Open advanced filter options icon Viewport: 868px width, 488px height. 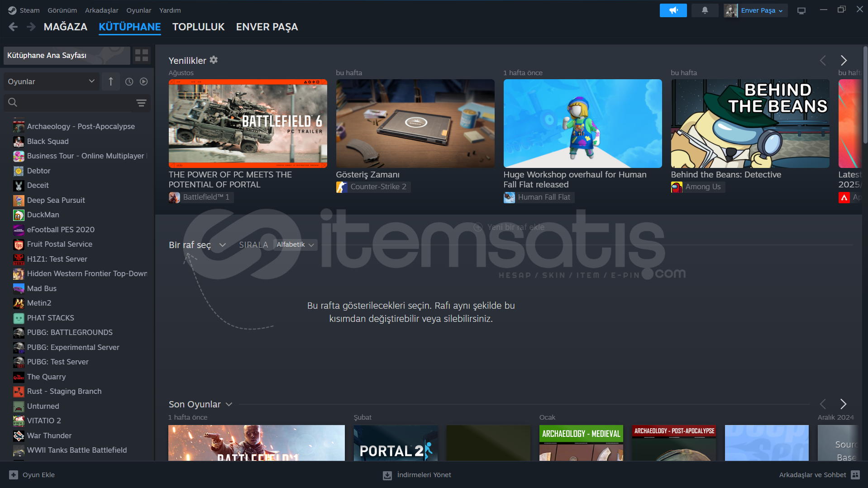[x=141, y=103]
